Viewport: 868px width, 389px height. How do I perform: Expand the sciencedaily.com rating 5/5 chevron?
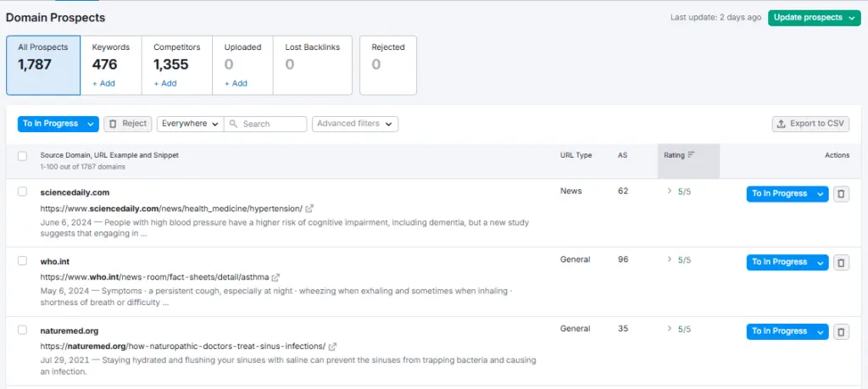669,192
